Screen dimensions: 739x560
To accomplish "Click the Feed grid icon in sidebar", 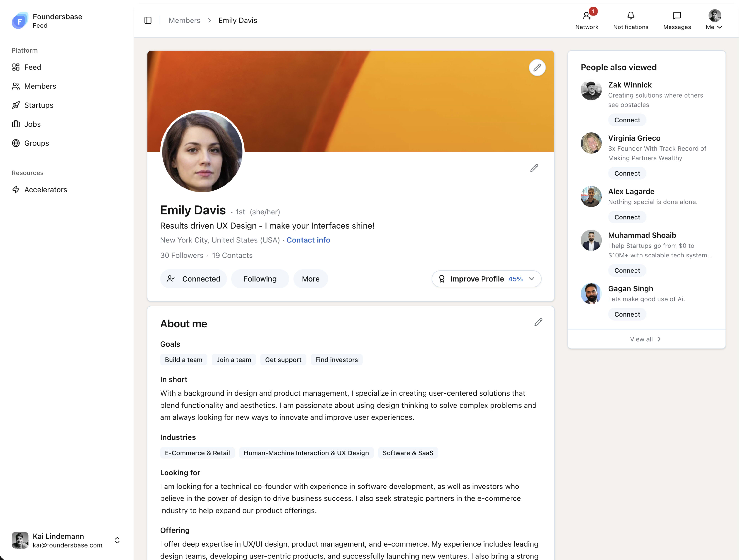I will click(x=16, y=67).
